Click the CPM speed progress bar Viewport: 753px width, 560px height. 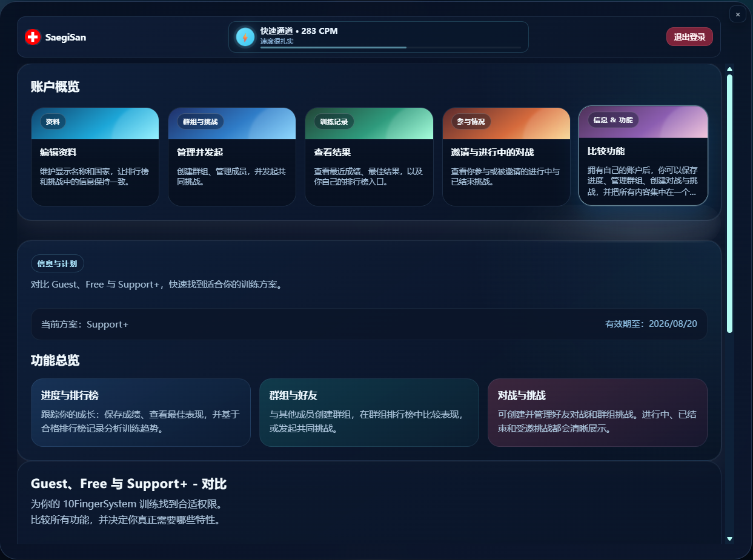pos(391,47)
